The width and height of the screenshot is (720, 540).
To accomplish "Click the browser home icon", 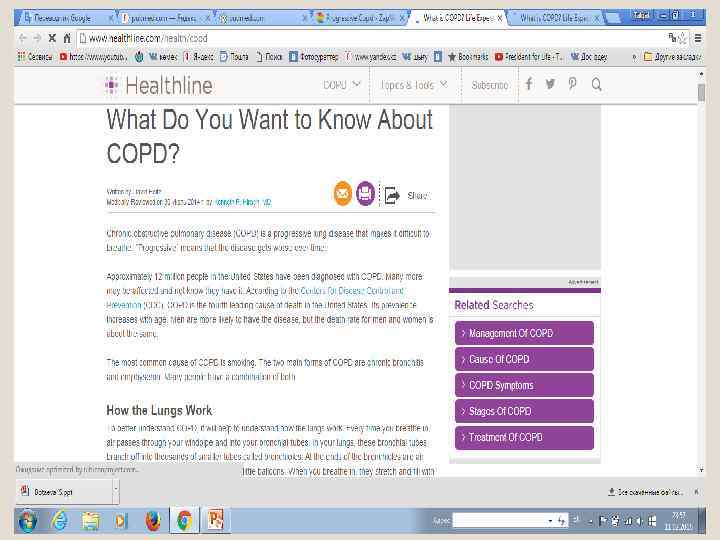I will pyautogui.click(x=67, y=38).
